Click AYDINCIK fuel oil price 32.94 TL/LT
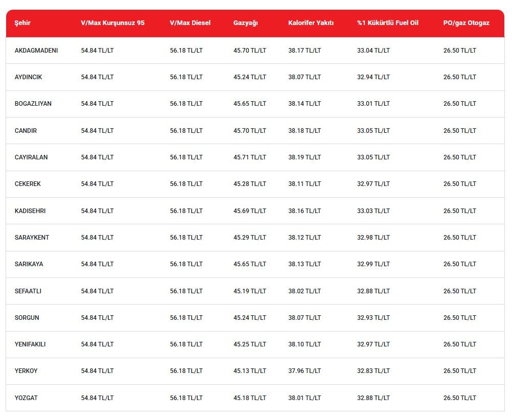The image size is (512, 420). click(x=373, y=77)
